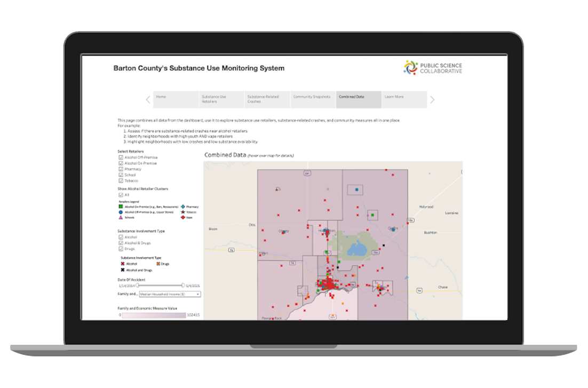Screen dimensions: 588x388
Task: Click the orange Drugs involvement icon
Action: point(158,263)
